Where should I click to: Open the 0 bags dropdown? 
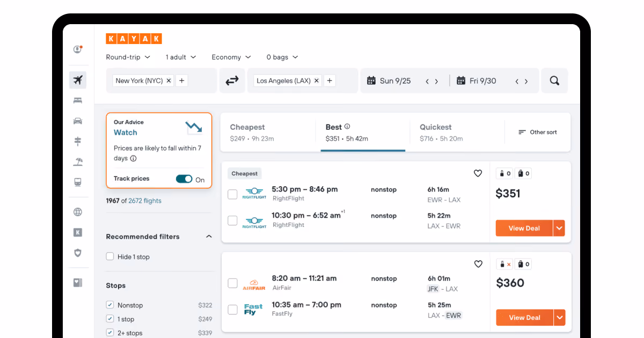pos(282,57)
